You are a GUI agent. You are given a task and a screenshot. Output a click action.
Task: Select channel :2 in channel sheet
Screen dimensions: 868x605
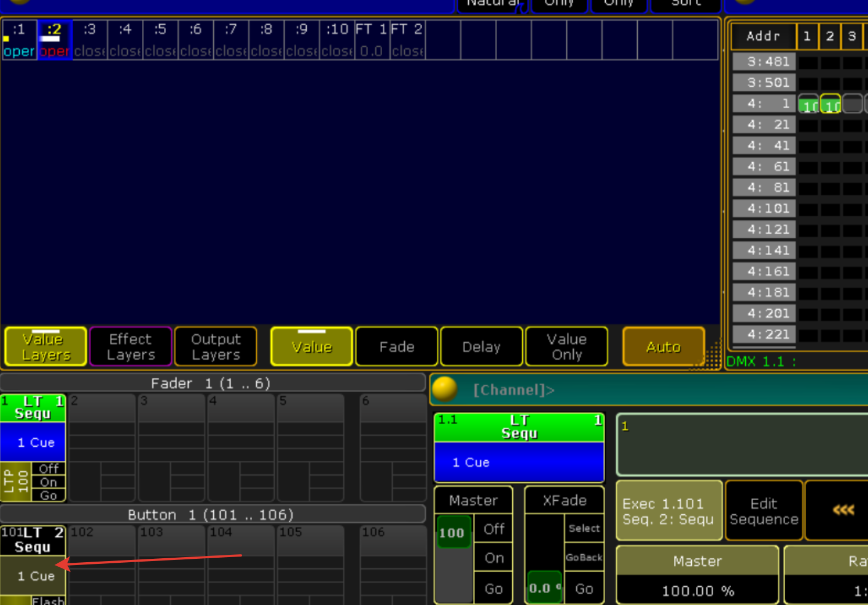pyautogui.click(x=55, y=39)
